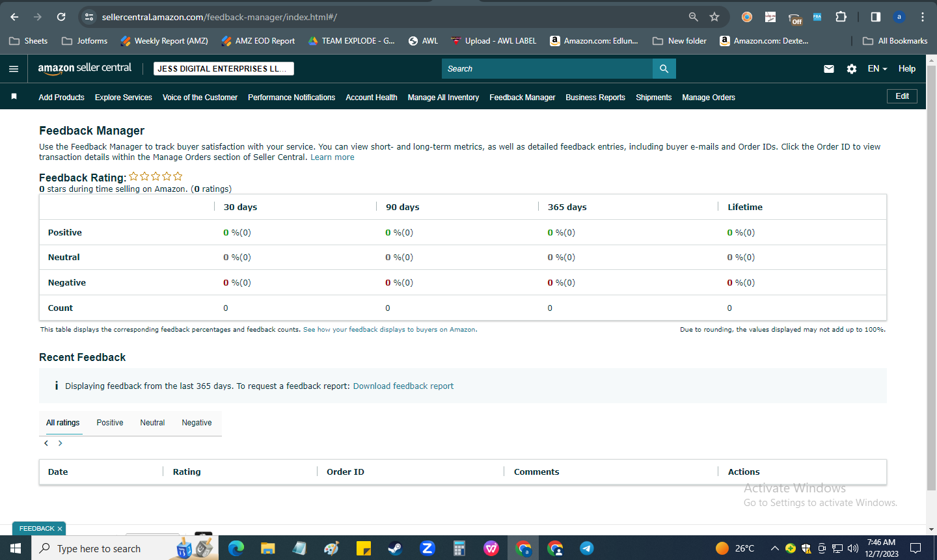The height and width of the screenshot is (560, 937).
Task: Open the Chrome profile avatar
Action: click(899, 17)
